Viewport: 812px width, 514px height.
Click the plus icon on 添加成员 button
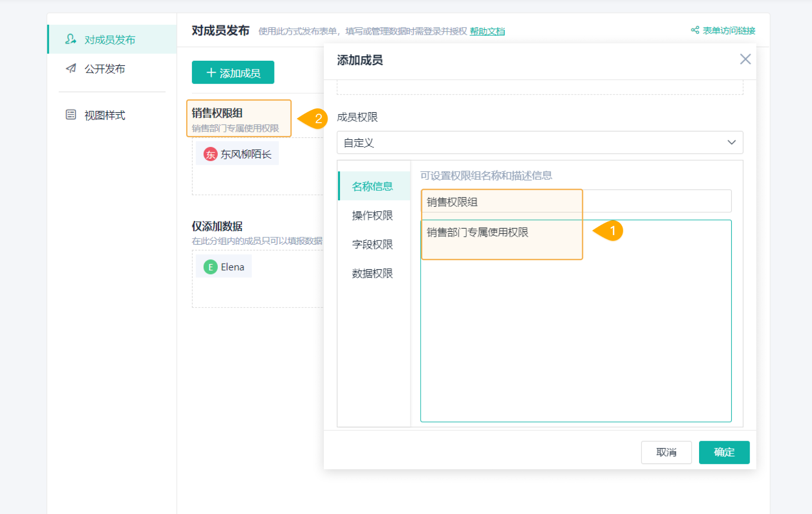[211, 73]
